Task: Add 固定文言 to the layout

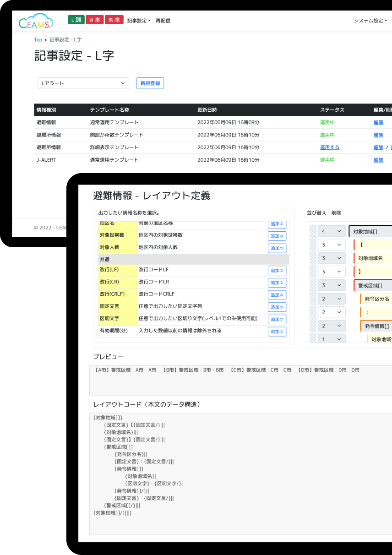Action: [277, 307]
